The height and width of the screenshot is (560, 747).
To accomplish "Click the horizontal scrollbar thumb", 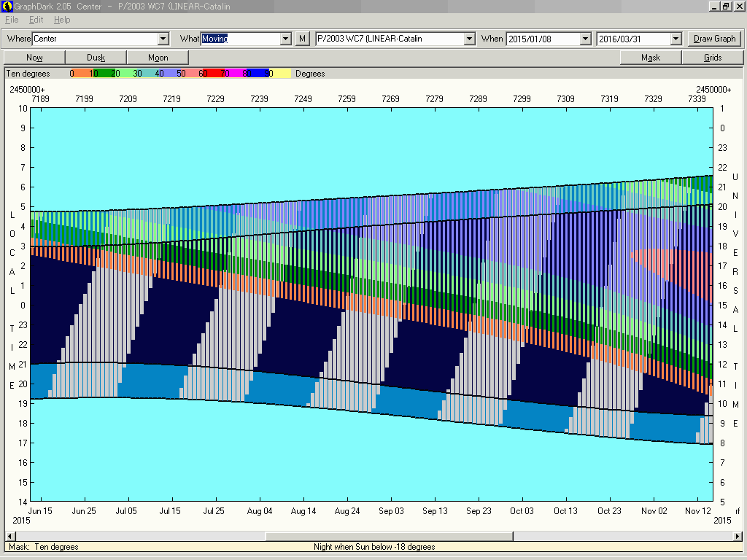I will pyautogui.click(x=389, y=536).
